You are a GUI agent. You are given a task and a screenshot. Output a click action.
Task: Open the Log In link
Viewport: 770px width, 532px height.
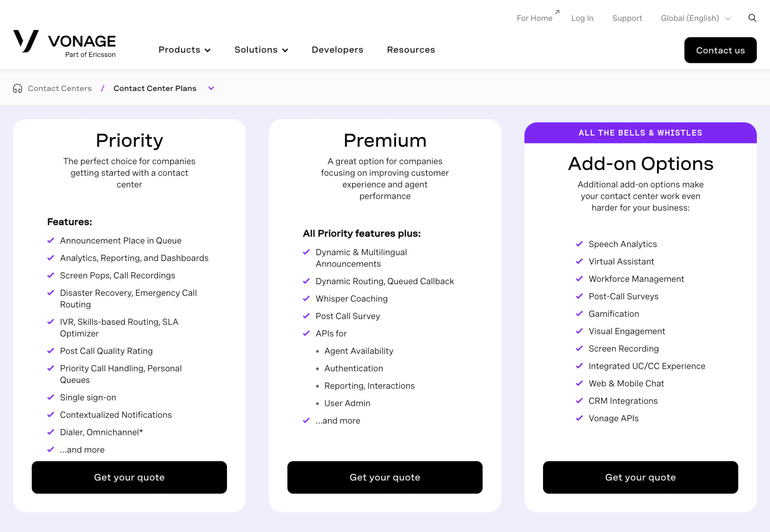coord(582,18)
